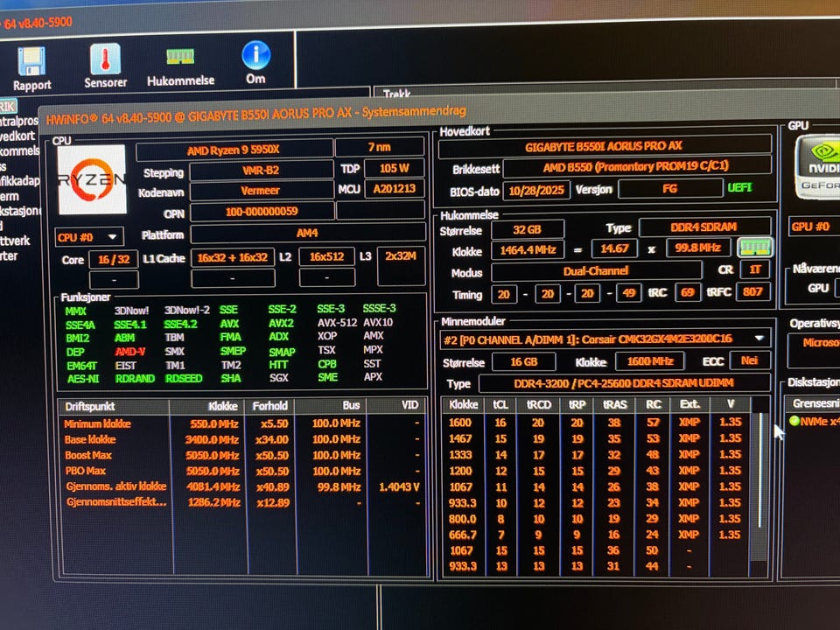This screenshot has height=630, width=840.
Task: Select the 16 GB module size value
Action: (524, 361)
